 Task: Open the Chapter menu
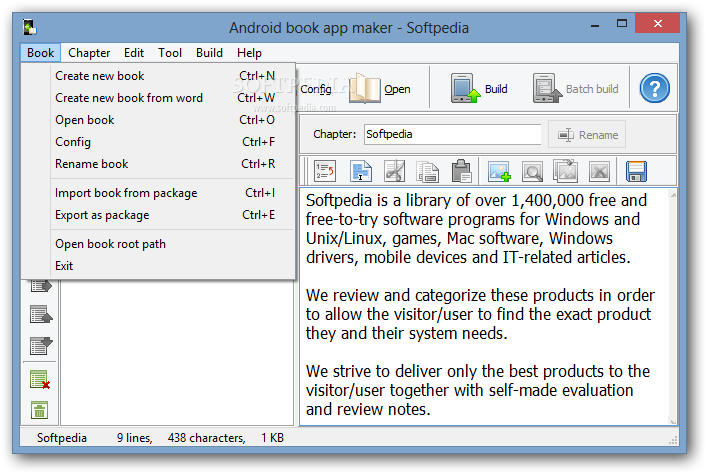[x=89, y=53]
